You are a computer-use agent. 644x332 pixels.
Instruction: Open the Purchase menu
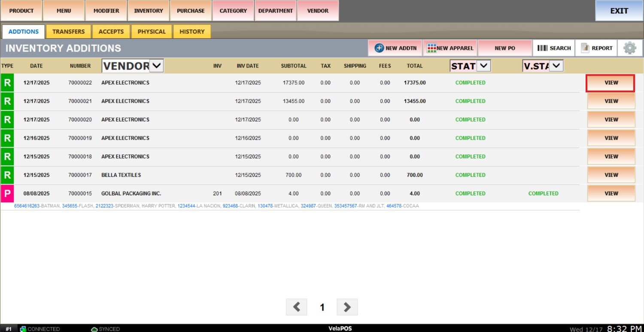click(x=191, y=11)
